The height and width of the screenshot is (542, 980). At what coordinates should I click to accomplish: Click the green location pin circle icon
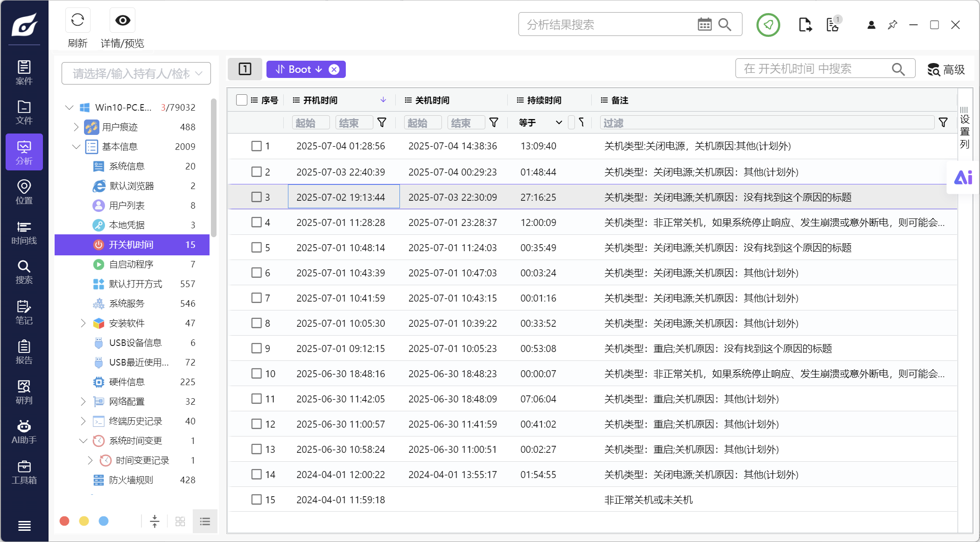pos(768,25)
